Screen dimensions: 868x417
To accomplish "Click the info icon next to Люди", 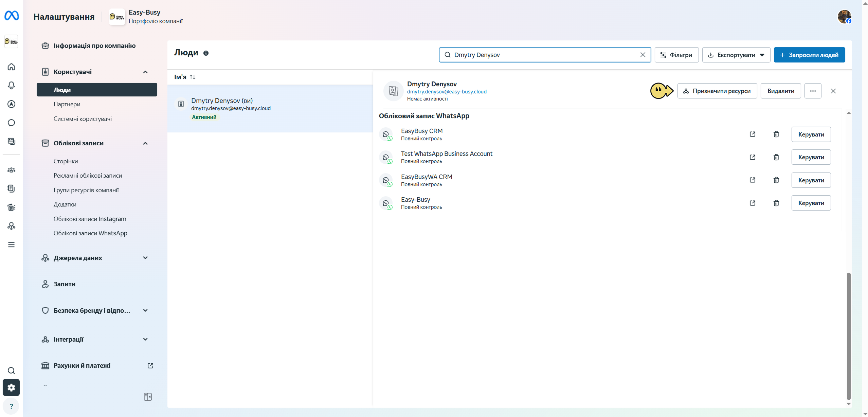I will [206, 53].
